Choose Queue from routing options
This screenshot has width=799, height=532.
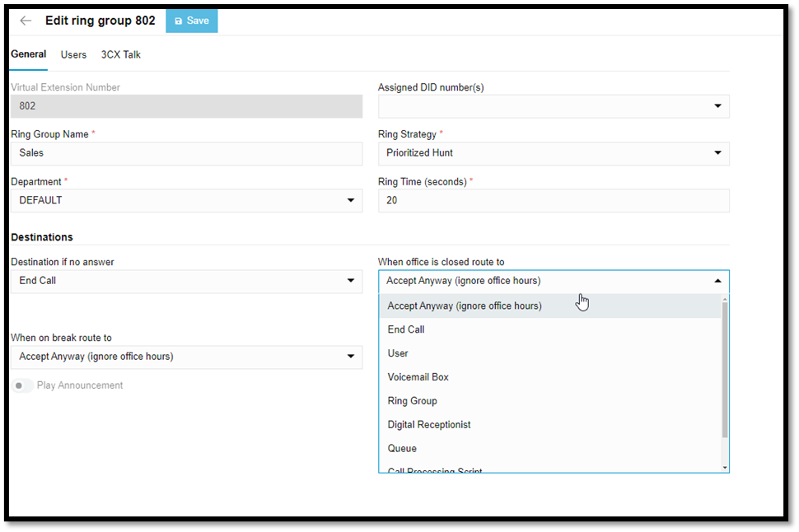point(402,449)
